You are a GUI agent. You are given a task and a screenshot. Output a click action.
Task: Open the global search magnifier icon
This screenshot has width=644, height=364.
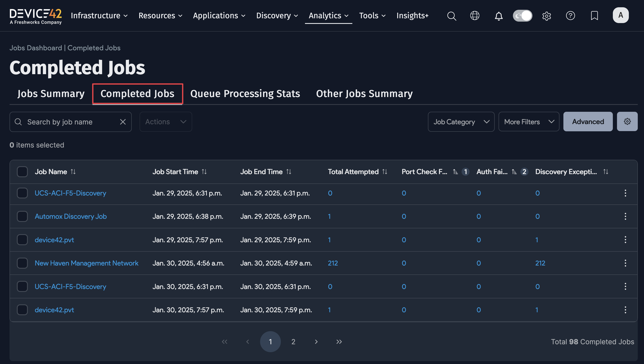(x=451, y=16)
